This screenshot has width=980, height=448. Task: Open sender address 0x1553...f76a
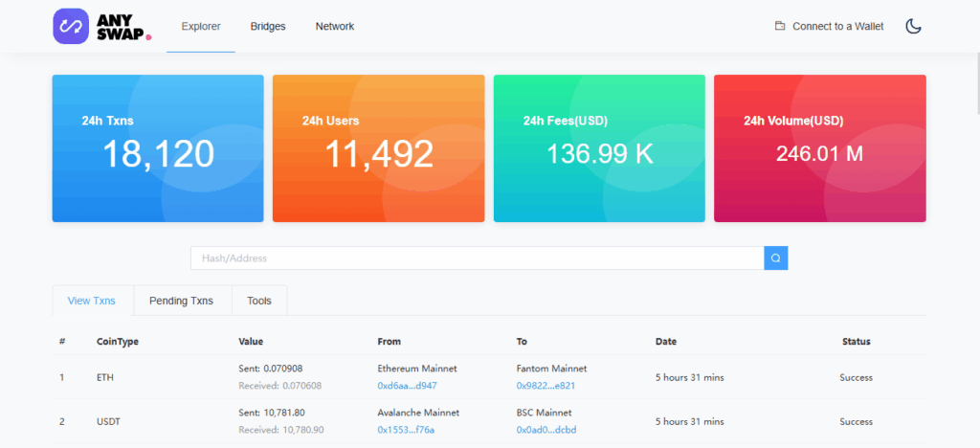[406, 430]
